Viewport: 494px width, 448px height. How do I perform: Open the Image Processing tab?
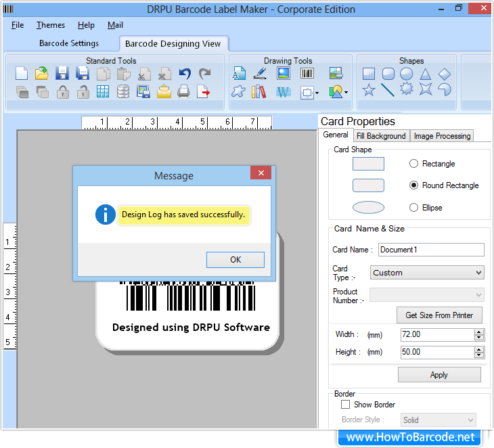[442, 136]
